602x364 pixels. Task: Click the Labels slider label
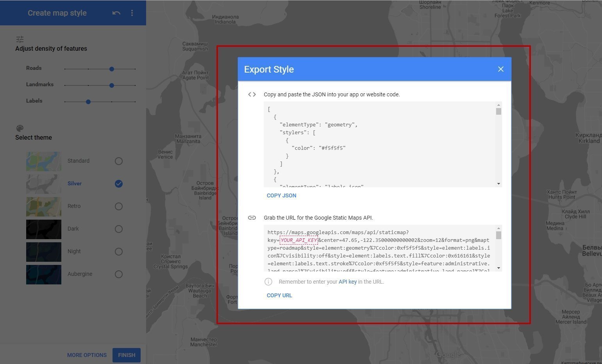coord(34,101)
